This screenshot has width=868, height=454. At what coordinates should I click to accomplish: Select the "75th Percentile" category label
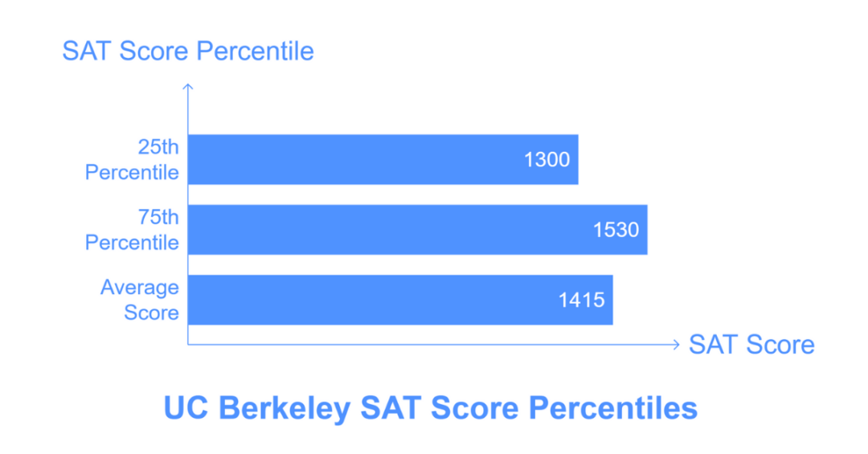(x=132, y=230)
